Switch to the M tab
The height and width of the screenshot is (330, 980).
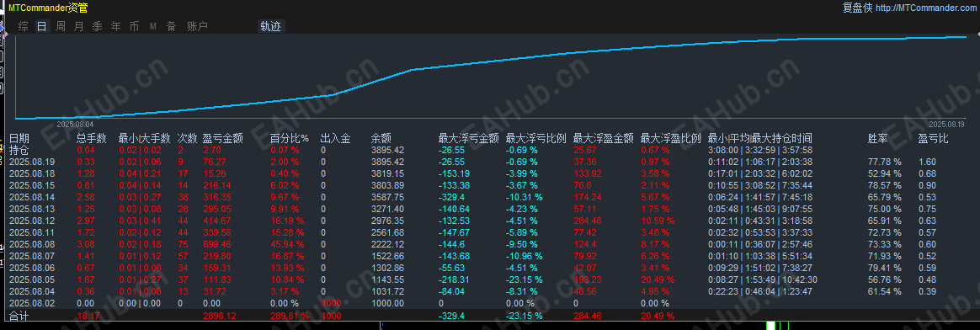pyautogui.click(x=153, y=26)
